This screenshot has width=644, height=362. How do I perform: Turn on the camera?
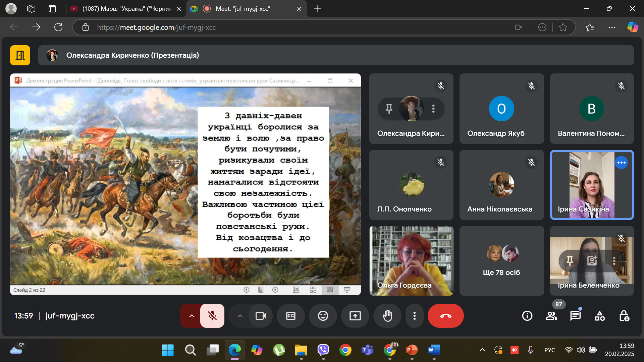tap(261, 316)
